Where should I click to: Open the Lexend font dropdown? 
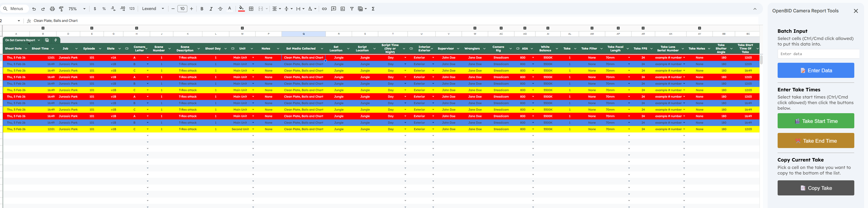(153, 9)
